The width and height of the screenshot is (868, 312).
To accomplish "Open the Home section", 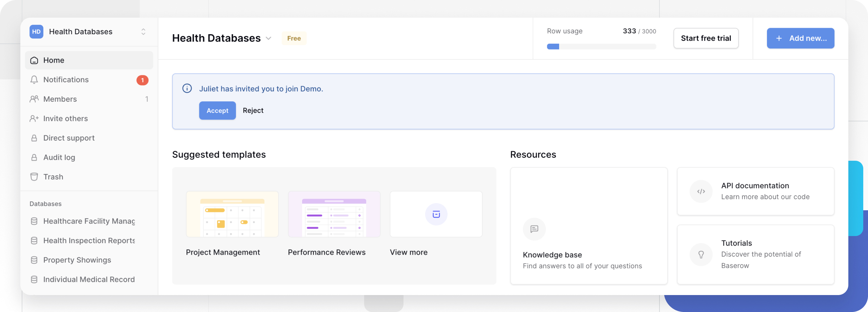I will (x=54, y=60).
